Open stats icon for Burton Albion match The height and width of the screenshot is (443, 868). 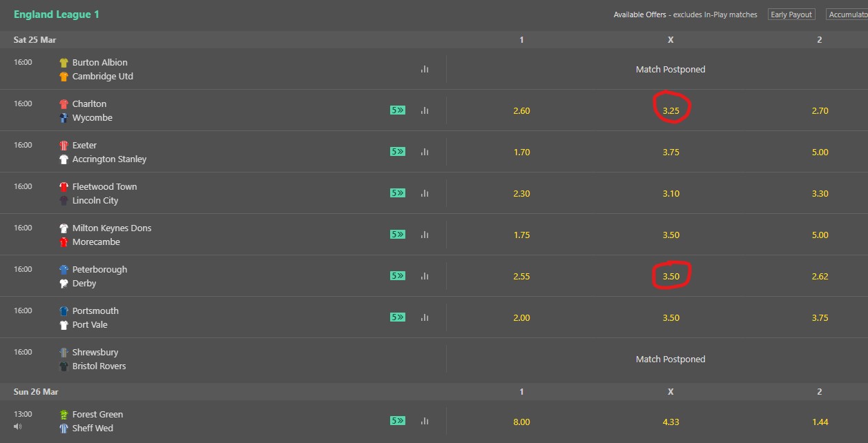point(425,69)
